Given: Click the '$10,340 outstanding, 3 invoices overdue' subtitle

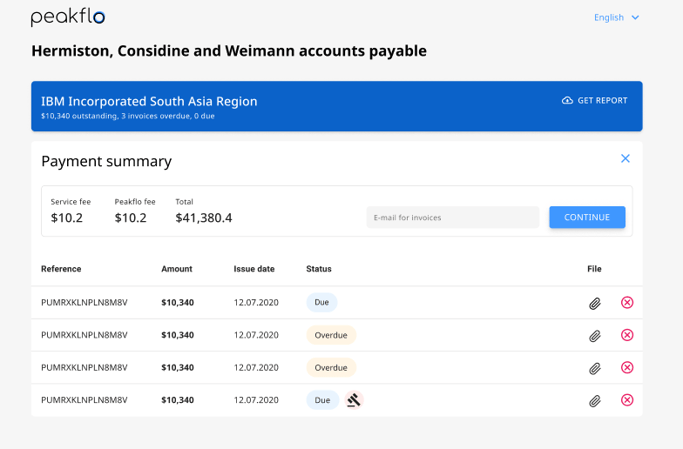Looking at the screenshot, I should 128,116.
